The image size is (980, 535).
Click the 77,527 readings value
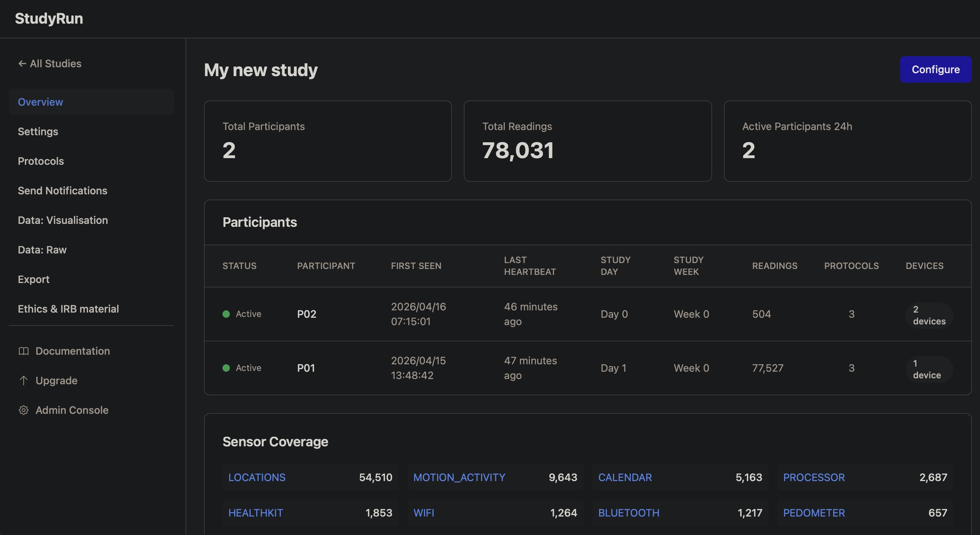(x=768, y=368)
